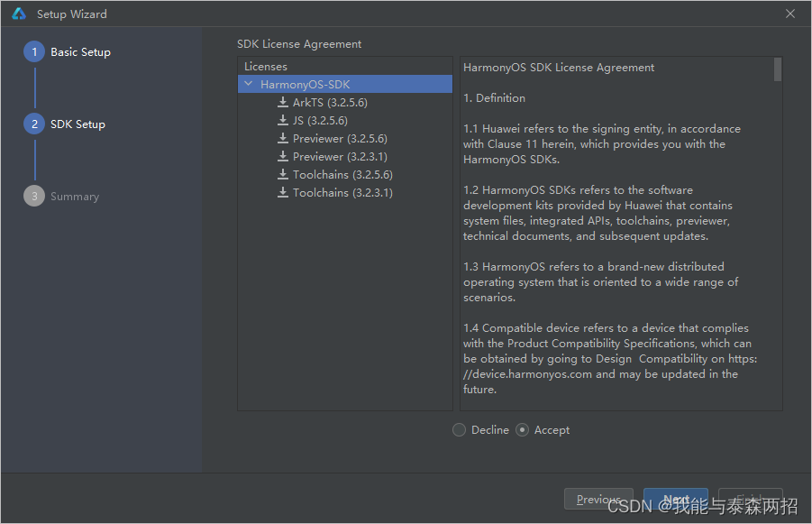Select the Toolchains (3.2.5.6) entry
The height and width of the screenshot is (524, 812).
342,175
